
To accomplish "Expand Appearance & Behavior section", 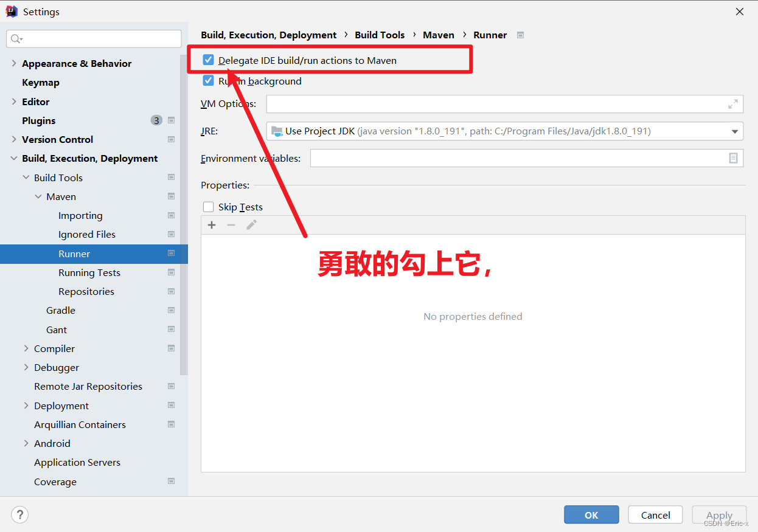I will point(14,63).
